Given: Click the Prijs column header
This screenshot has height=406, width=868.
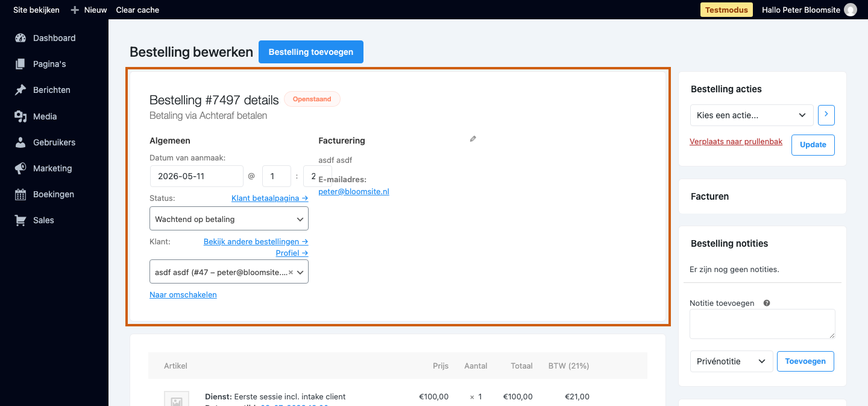Looking at the screenshot, I should click(441, 366).
